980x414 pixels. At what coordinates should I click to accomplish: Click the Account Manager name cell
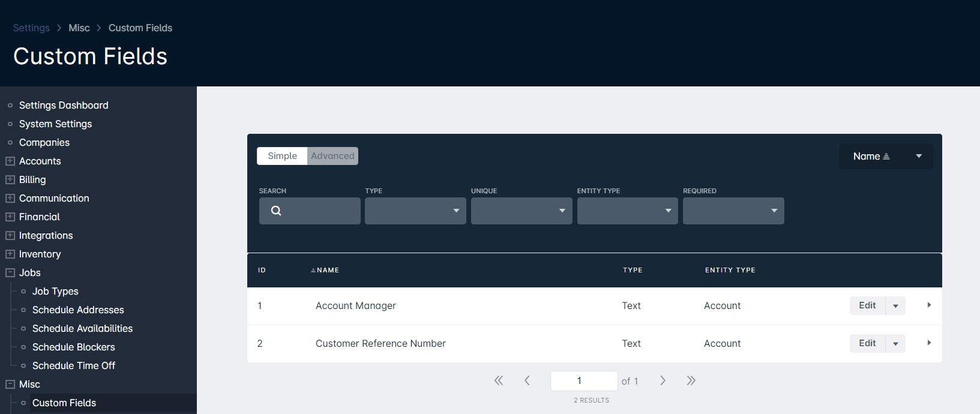(x=356, y=305)
